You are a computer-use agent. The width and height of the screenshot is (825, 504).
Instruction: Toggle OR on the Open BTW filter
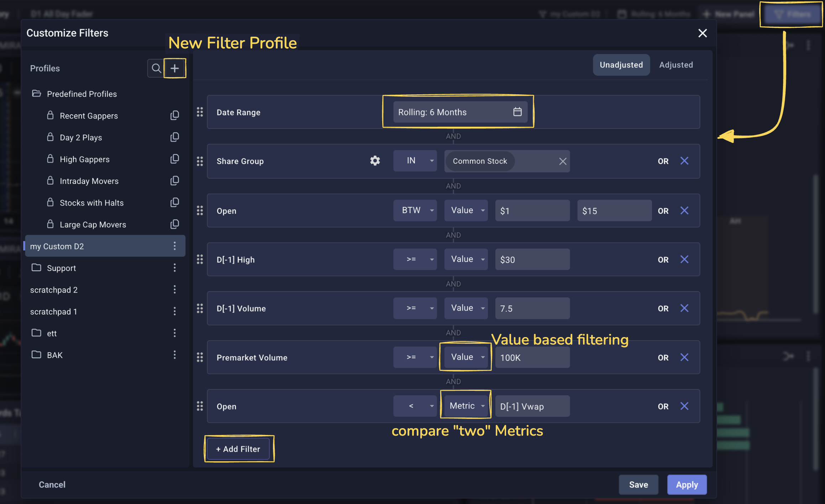coord(663,211)
